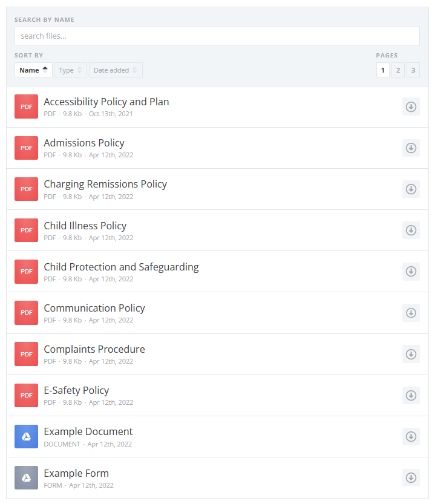Sort files by Name
Viewport: 435px width, 504px height.
click(33, 70)
